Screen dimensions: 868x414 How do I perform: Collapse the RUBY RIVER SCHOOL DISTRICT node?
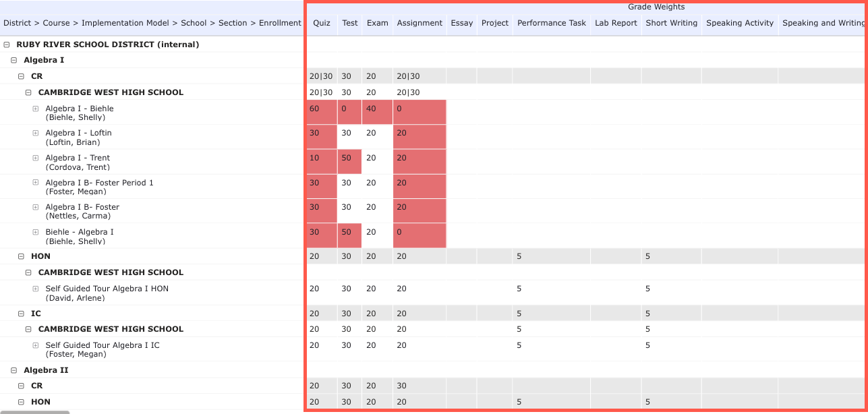coord(6,44)
